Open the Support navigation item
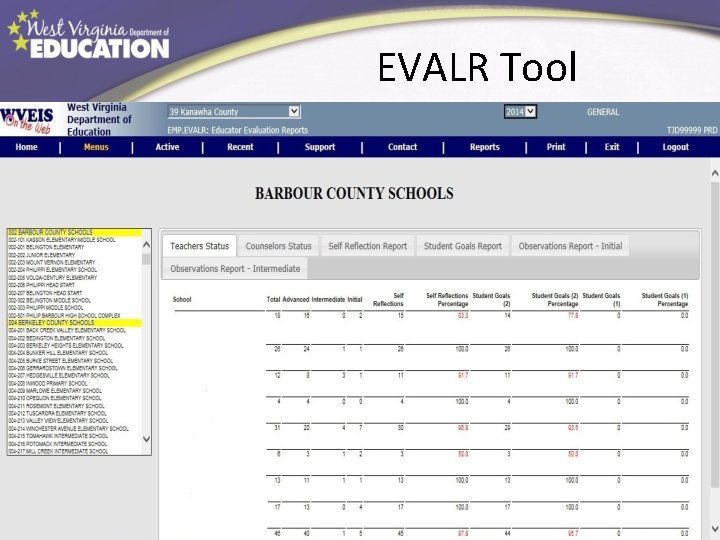 pos(320,147)
